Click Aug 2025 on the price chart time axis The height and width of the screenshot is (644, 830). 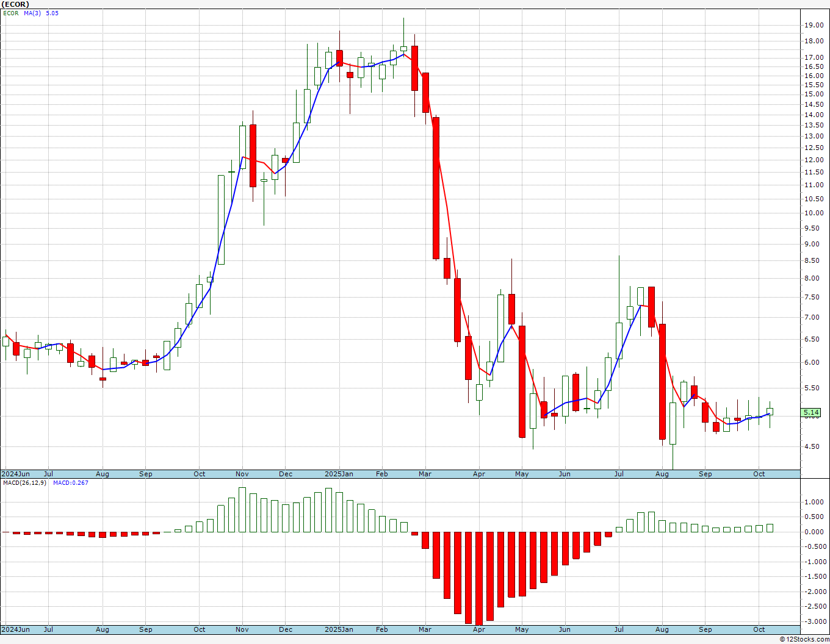click(x=662, y=474)
